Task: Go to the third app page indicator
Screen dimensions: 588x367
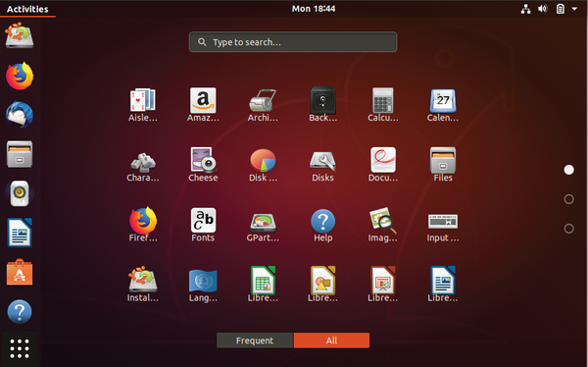Action: [568, 229]
